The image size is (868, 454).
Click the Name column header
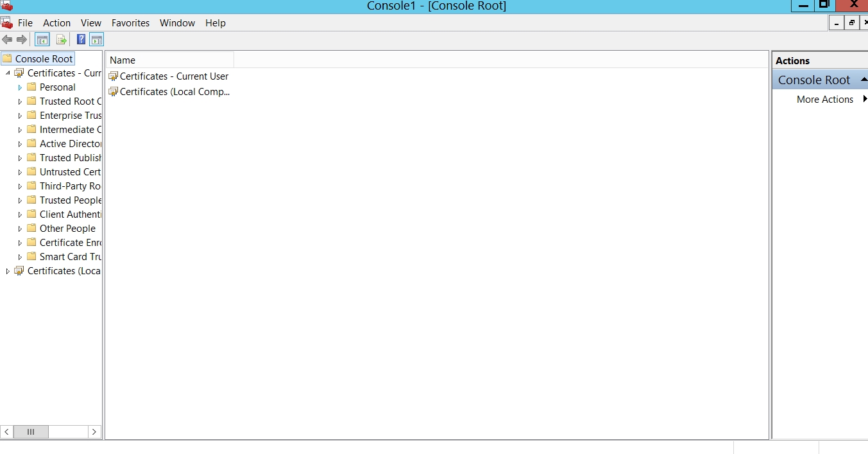click(x=169, y=60)
